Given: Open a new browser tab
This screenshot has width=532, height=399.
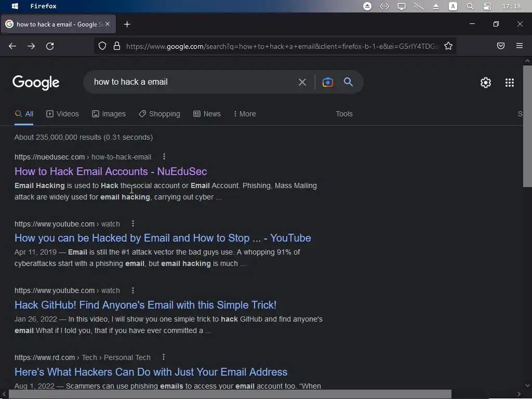Looking at the screenshot, I should (127, 24).
